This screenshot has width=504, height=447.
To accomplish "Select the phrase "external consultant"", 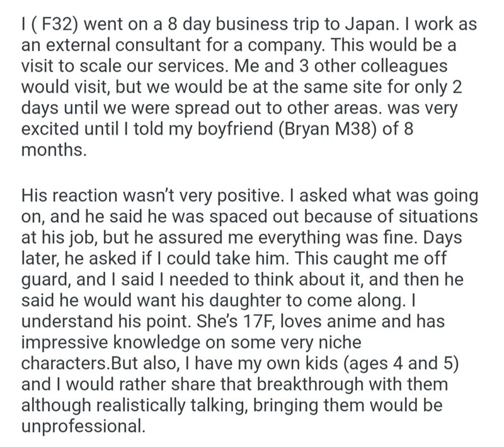I will [x=115, y=47].
